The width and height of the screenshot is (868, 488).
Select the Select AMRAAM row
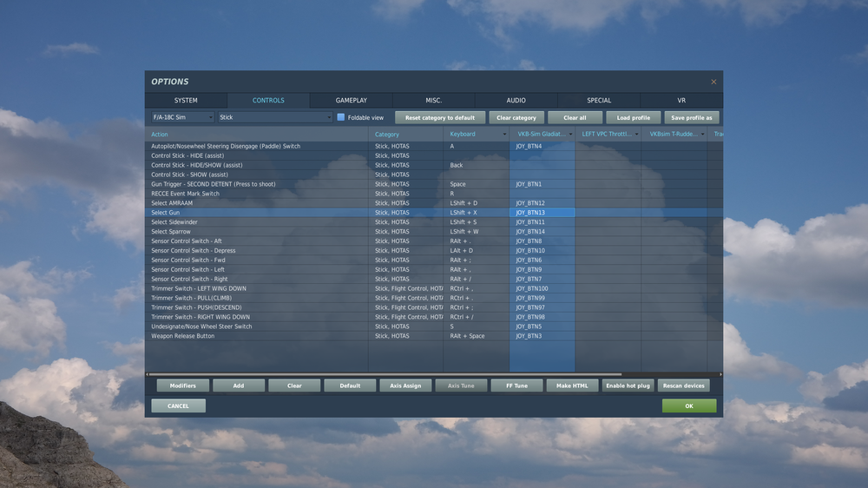(x=434, y=202)
